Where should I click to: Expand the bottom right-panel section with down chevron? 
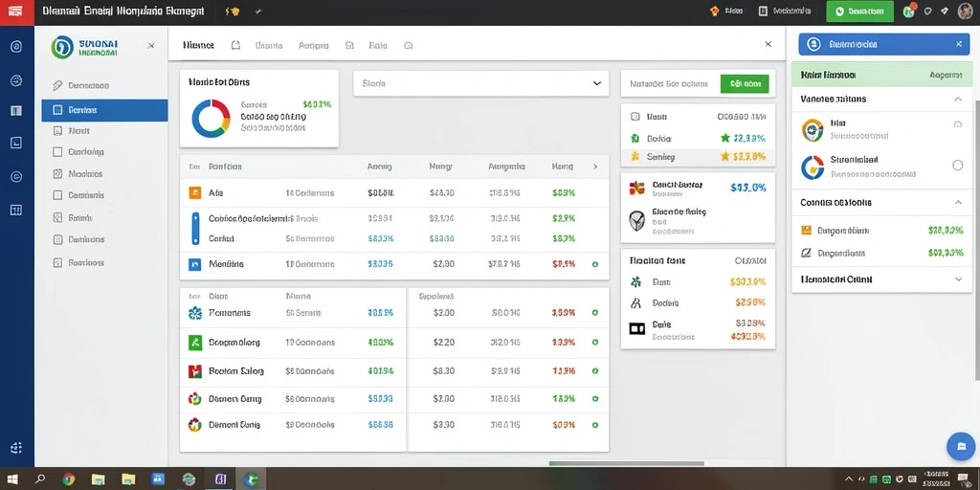[x=959, y=279]
